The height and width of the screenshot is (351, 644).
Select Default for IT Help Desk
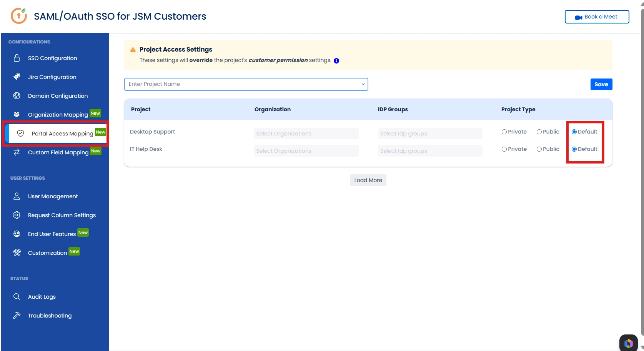(574, 149)
